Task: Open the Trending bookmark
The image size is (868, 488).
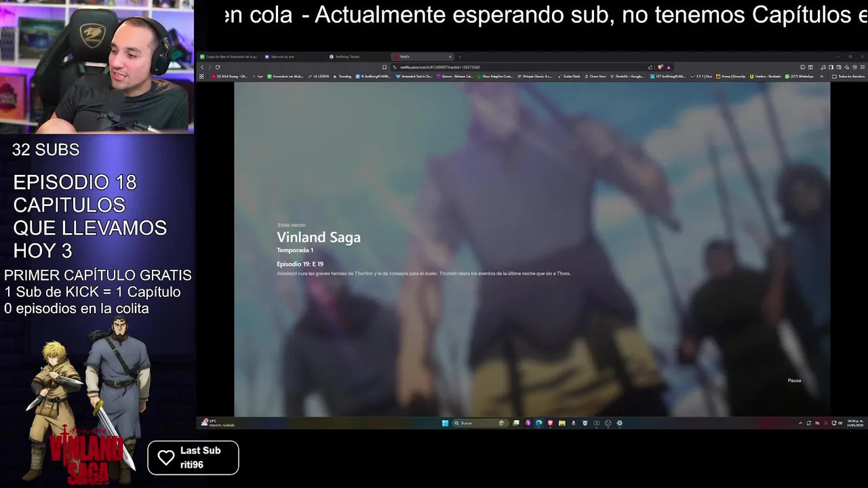Action: 342,77
